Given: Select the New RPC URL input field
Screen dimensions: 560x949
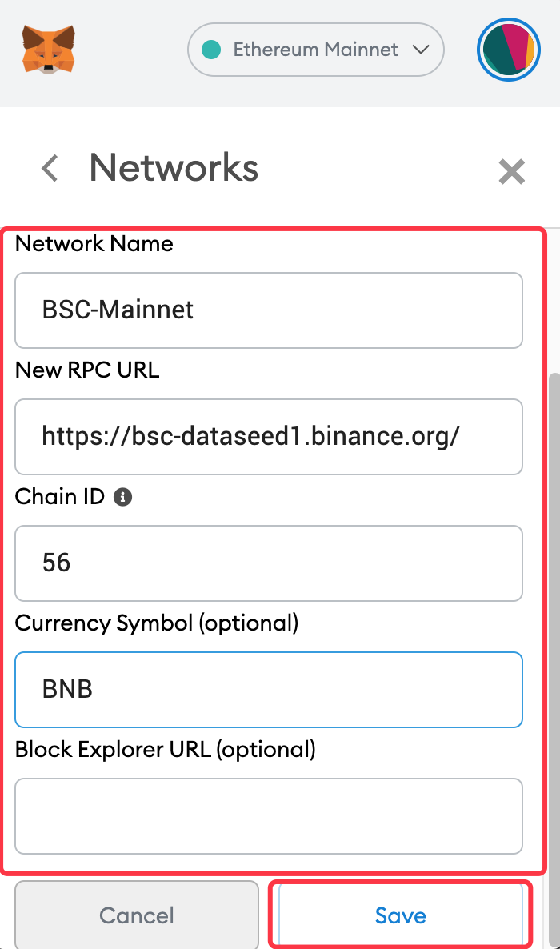Looking at the screenshot, I should coord(269,437).
